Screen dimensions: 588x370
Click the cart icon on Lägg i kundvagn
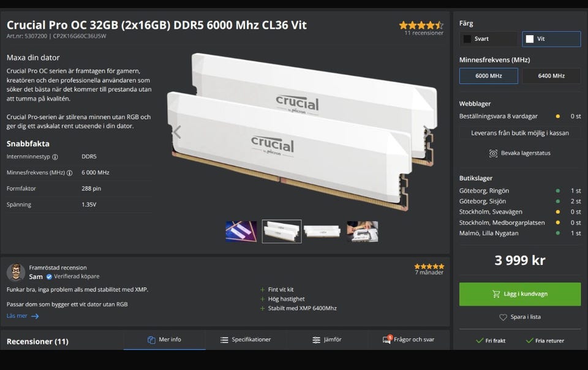point(496,294)
